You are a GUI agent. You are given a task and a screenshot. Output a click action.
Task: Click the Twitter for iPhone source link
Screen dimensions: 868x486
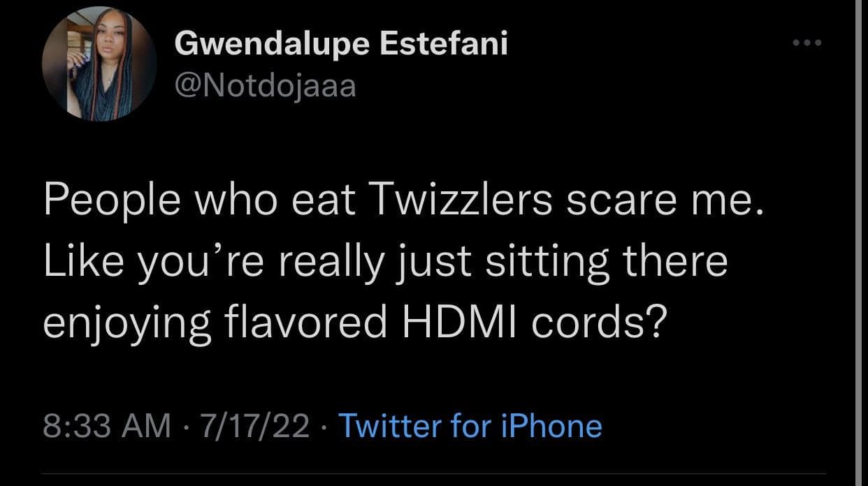470,425
